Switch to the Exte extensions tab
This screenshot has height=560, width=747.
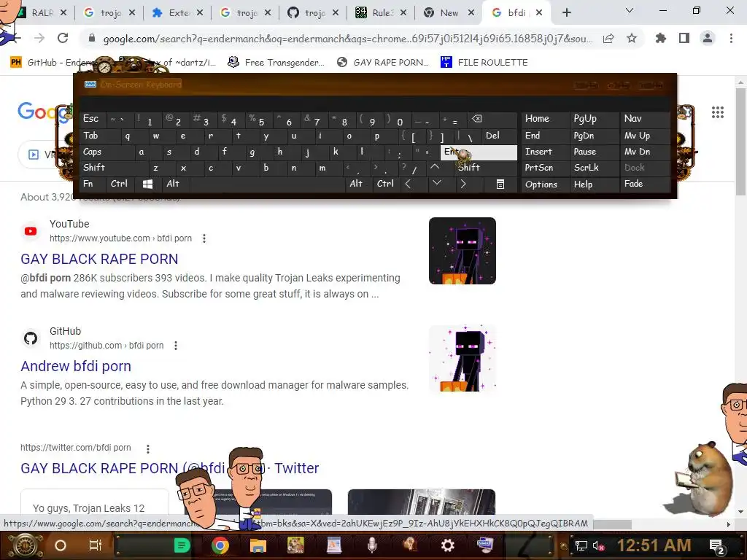tap(177, 13)
